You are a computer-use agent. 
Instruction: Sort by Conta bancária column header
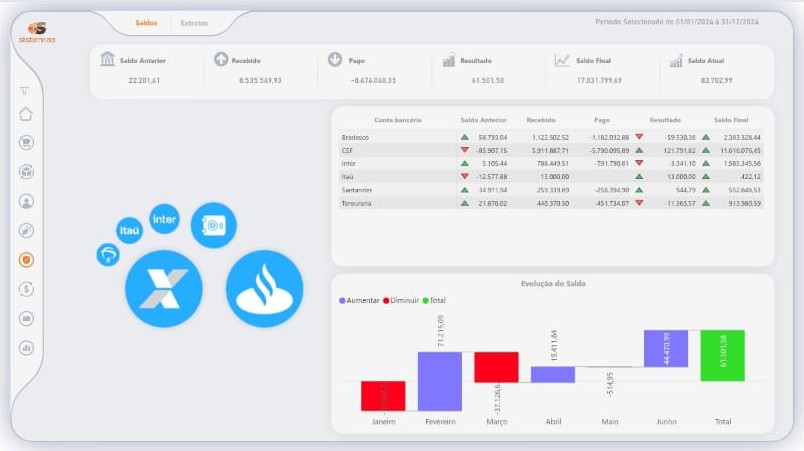(x=398, y=120)
